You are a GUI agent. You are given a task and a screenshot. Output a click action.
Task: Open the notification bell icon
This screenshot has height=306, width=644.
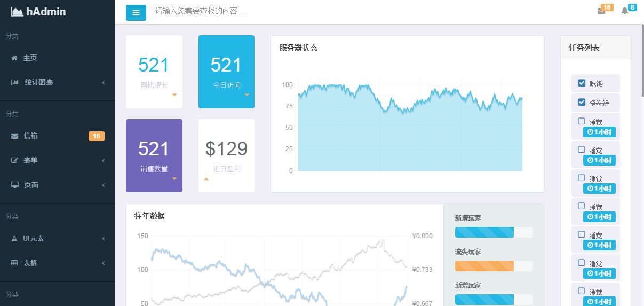[x=625, y=11]
